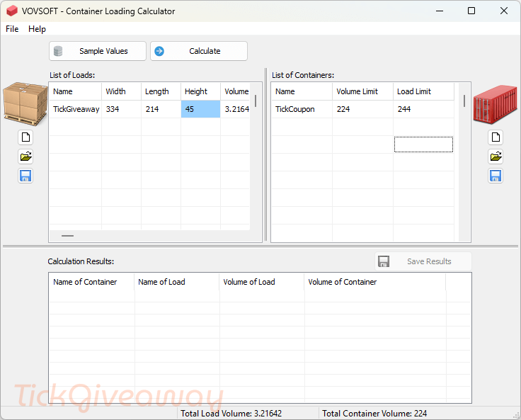The image size is (521, 420).
Task: Click the Volume Limit column header
Action: tap(363, 91)
